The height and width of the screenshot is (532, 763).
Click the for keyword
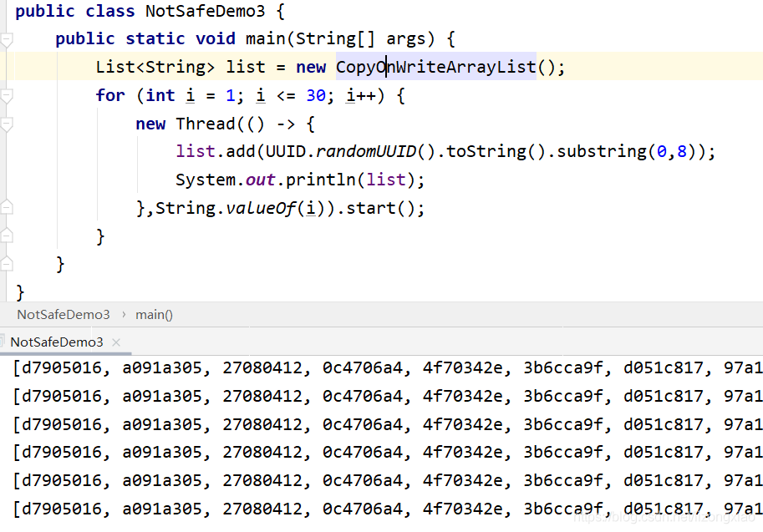110,95
